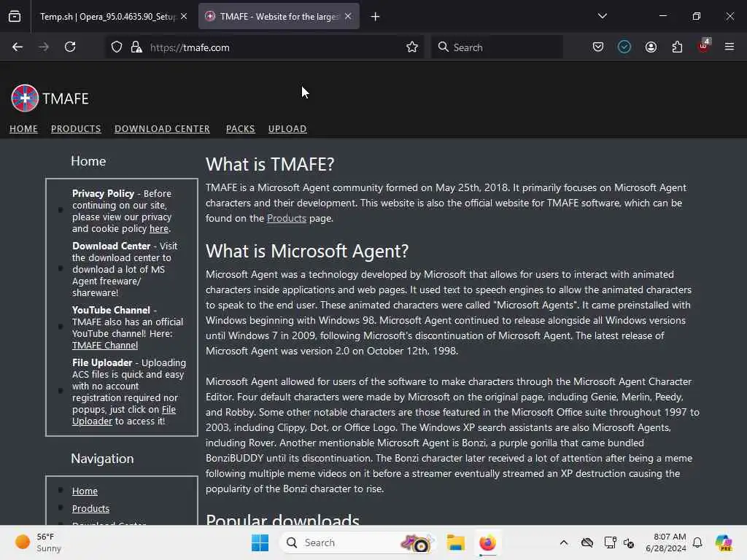Open the notifications bell icon
The image size is (747, 560).
click(697, 542)
